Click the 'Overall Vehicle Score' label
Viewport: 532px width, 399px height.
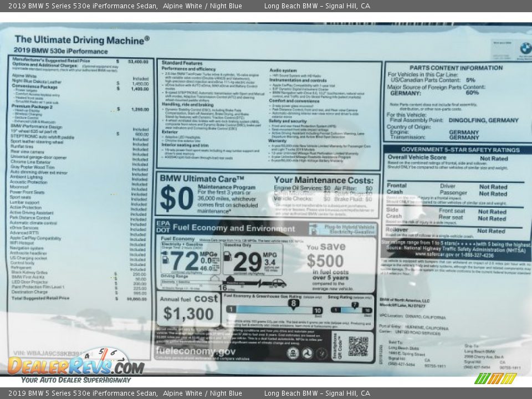click(417, 157)
